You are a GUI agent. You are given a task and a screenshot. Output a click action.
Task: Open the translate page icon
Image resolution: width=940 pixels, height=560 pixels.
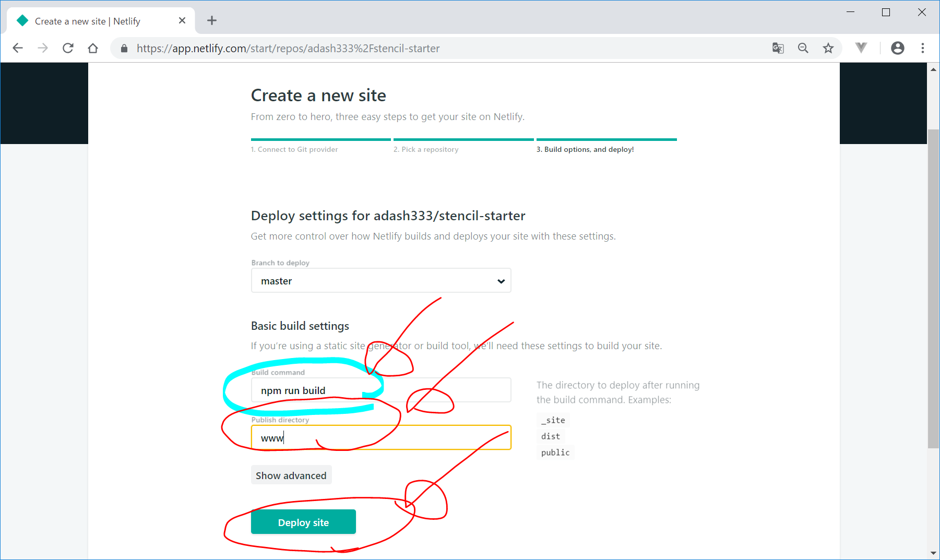[778, 48]
